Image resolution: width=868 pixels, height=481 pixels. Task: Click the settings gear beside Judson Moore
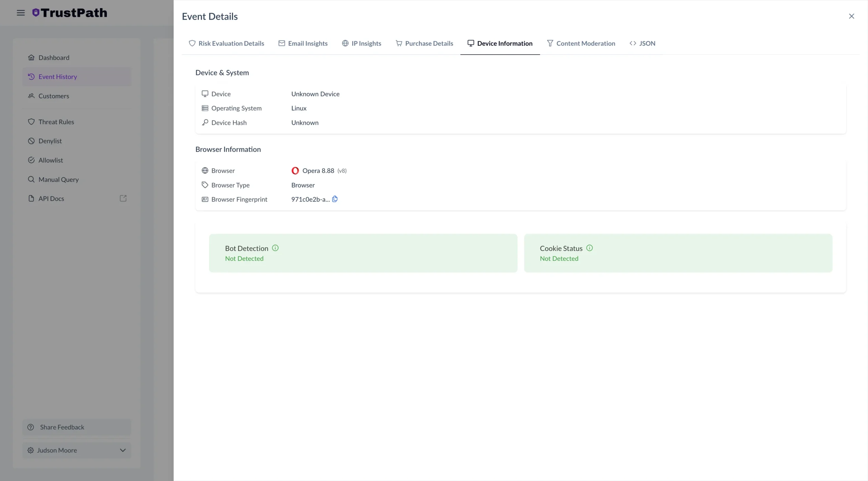tap(31, 450)
